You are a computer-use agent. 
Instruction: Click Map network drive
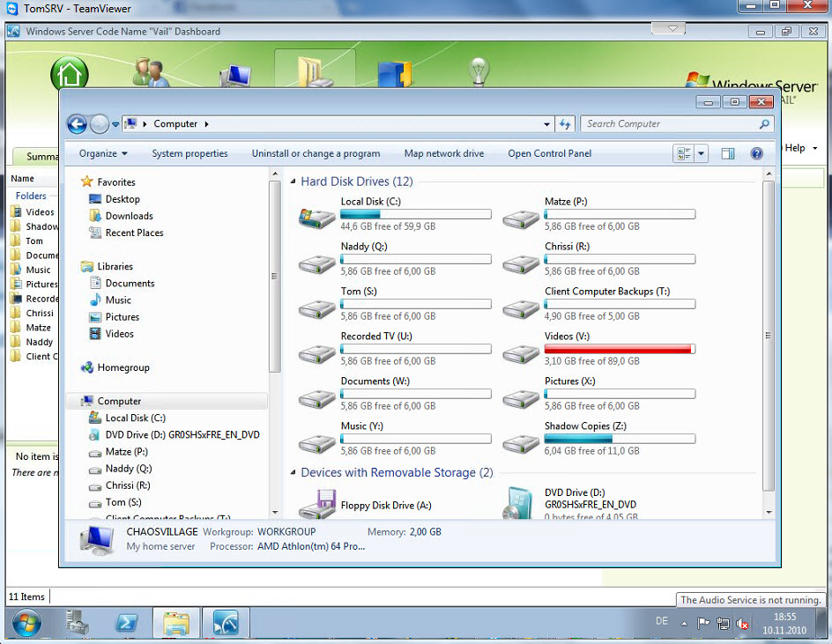click(x=444, y=153)
